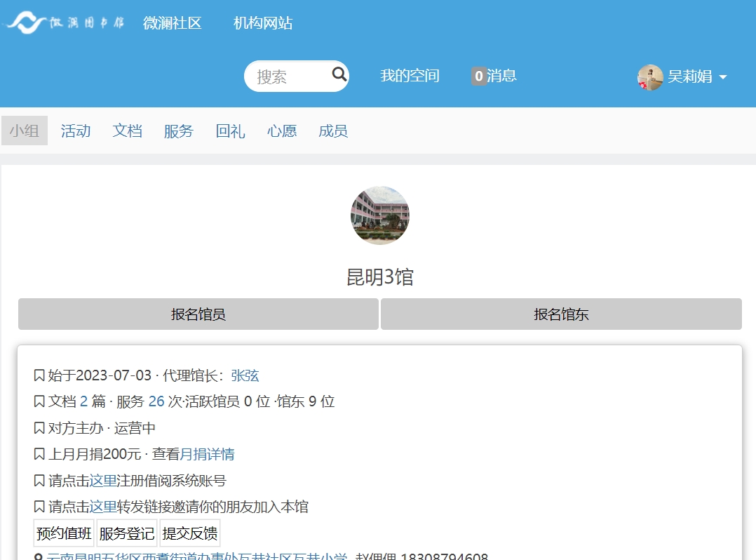The height and width of the screenshot is (560, 756).
Task: View 月捐详情 donation details link
Action: tap(207, 454)
